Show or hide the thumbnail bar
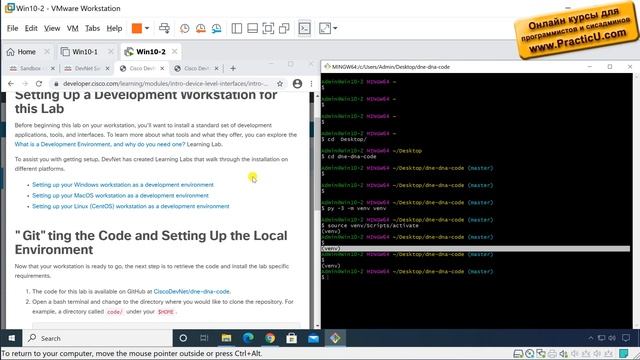The image size is (640, 360). pyautogui.click(x=252, y=28)
